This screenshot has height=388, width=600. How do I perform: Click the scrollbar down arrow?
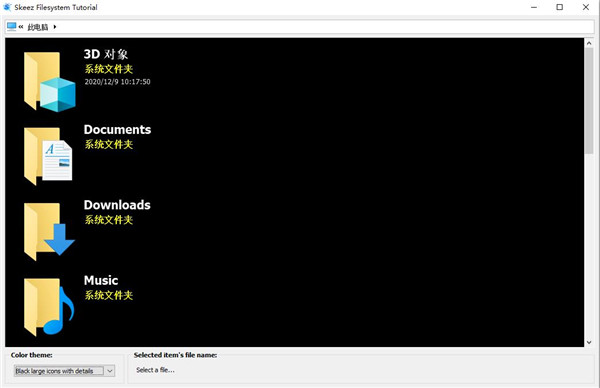(x=589, y=342)
